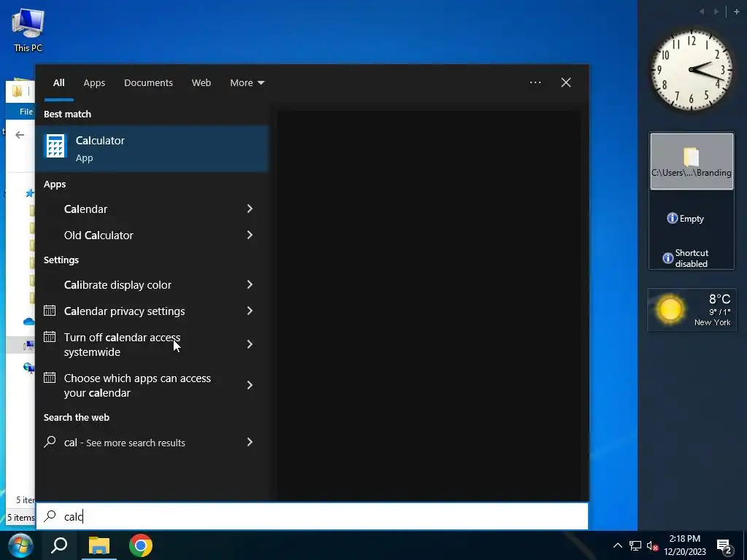Select the All search tab
This screenshot has height=560, width=747.
point(58,83)
